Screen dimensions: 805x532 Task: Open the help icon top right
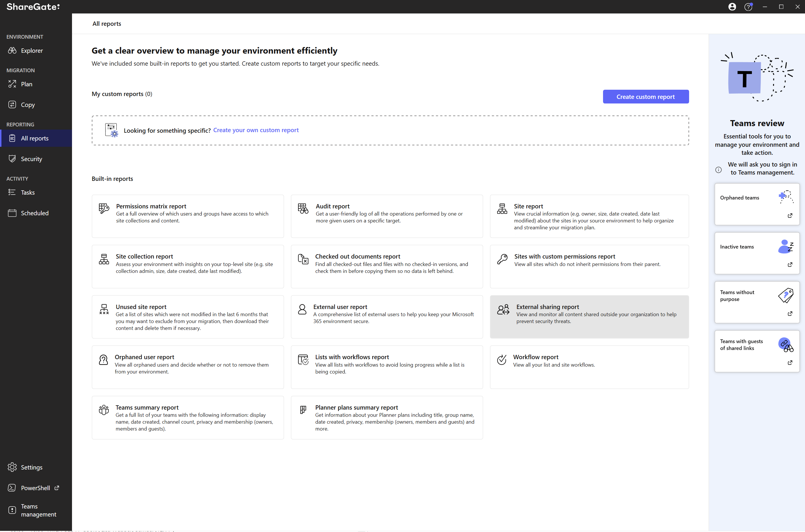pos(749,7)
